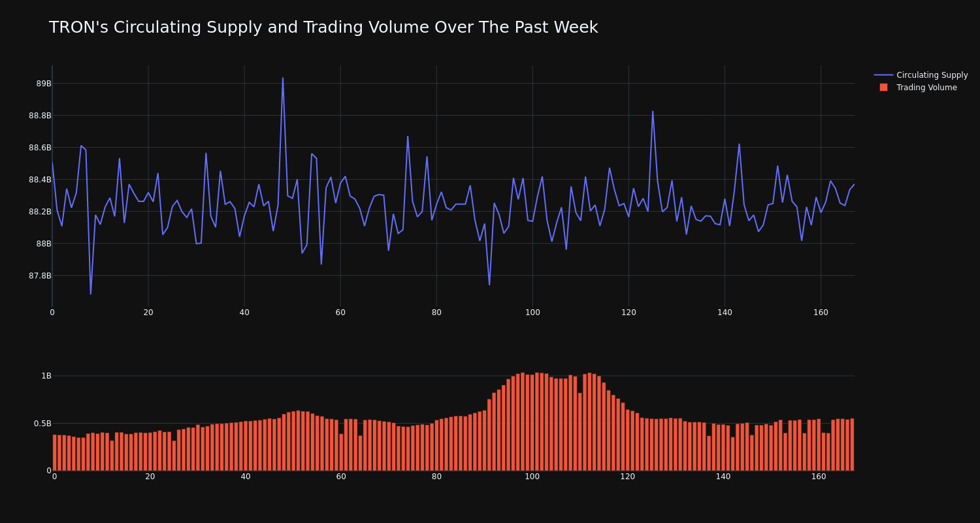The height and width of the screenshot is (523, 980).
Task: Click x-axis label 20 under volume chart
Action: (x=150, y=477)
